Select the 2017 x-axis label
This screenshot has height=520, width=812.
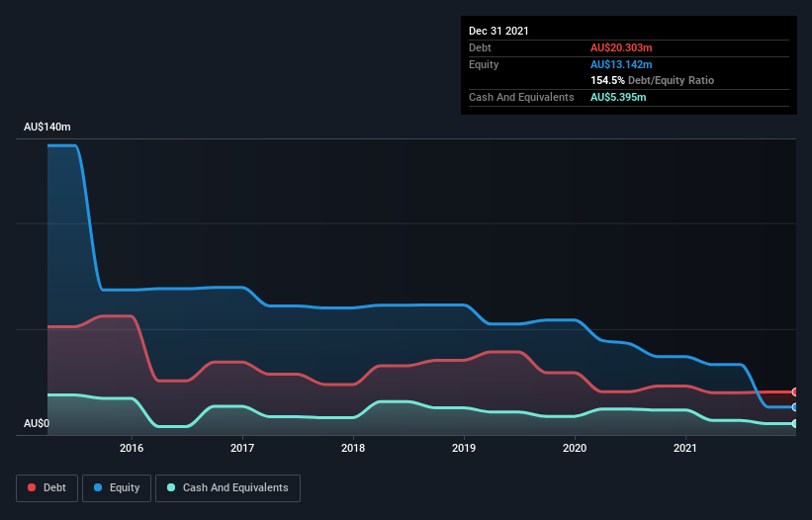[242, 448]
